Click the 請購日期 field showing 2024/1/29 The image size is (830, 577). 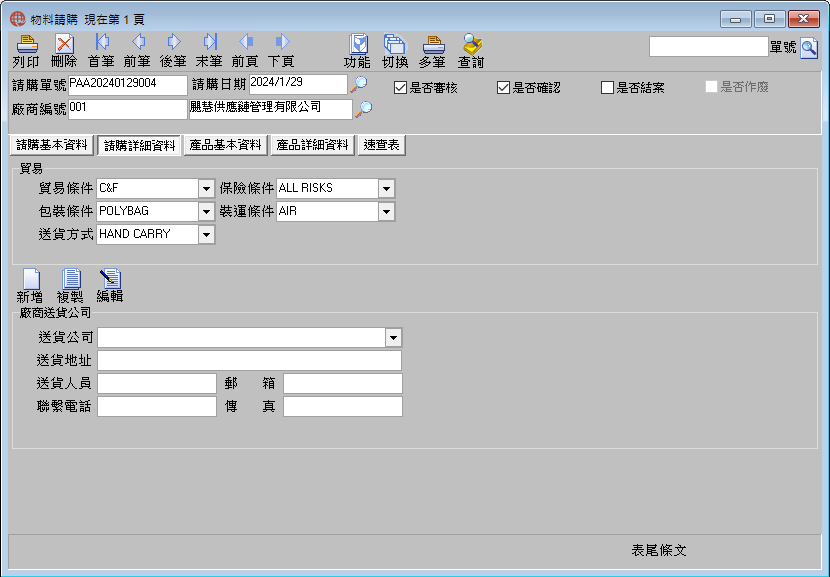tap(298, 84)
